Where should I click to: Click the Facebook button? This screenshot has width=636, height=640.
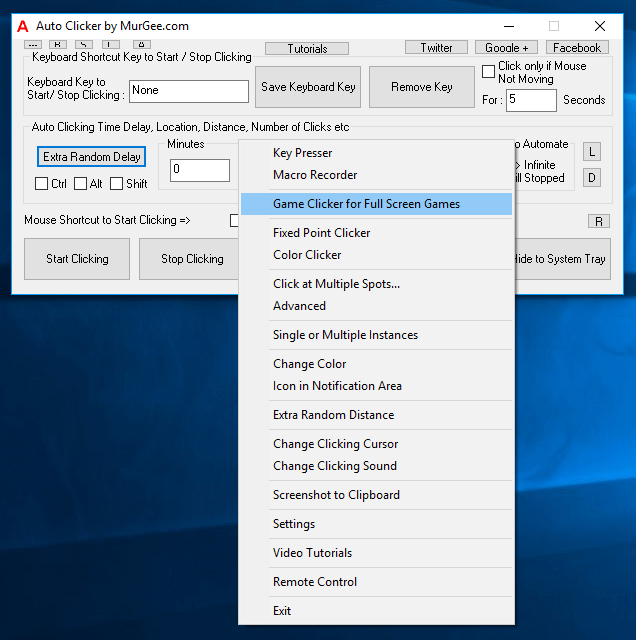(x=577, y=47)
